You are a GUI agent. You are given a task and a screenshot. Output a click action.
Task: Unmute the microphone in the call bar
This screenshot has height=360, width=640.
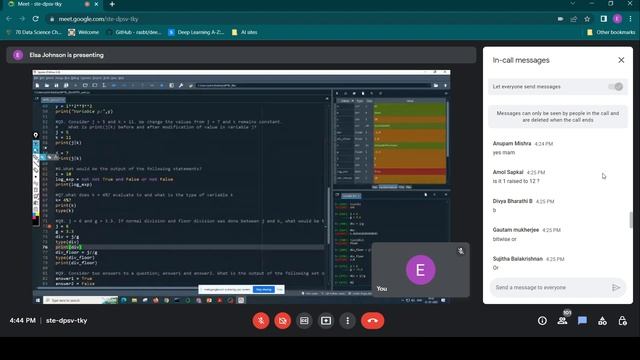(x=261, y=321)
